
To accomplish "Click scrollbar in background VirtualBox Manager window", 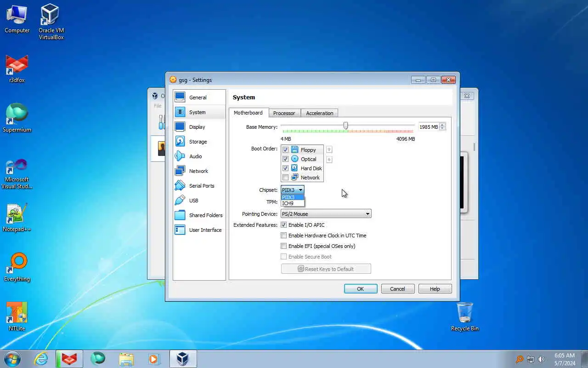I will click(x=474, y=147).
